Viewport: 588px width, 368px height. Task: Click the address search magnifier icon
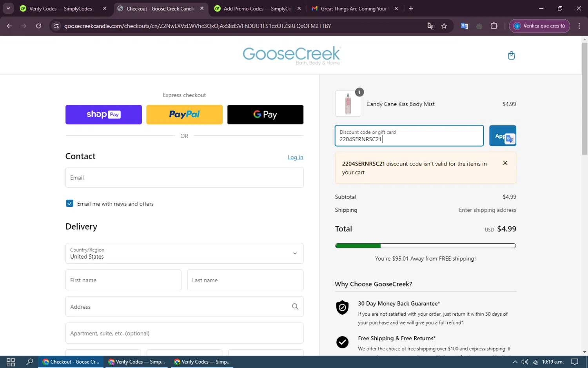pos(295,306)
